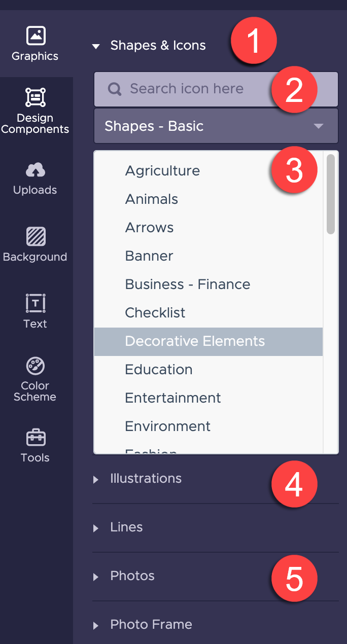Expand the Lines section
This screenshot has width=347, height=644.
pyautogui.click(x=126, y=527)
